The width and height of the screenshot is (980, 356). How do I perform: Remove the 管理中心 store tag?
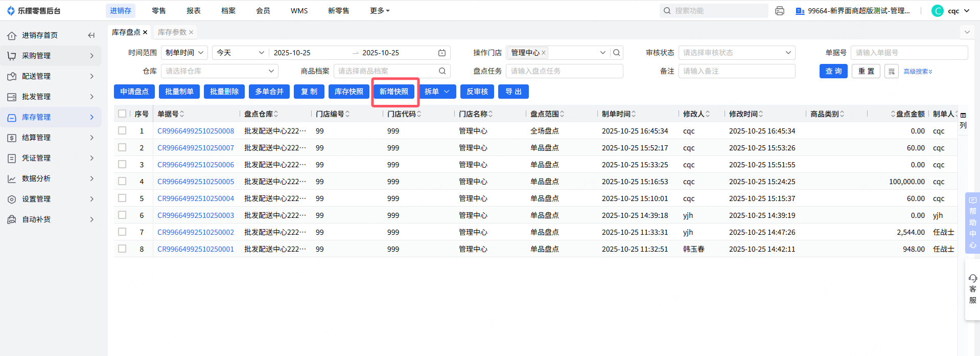[544, 53]
